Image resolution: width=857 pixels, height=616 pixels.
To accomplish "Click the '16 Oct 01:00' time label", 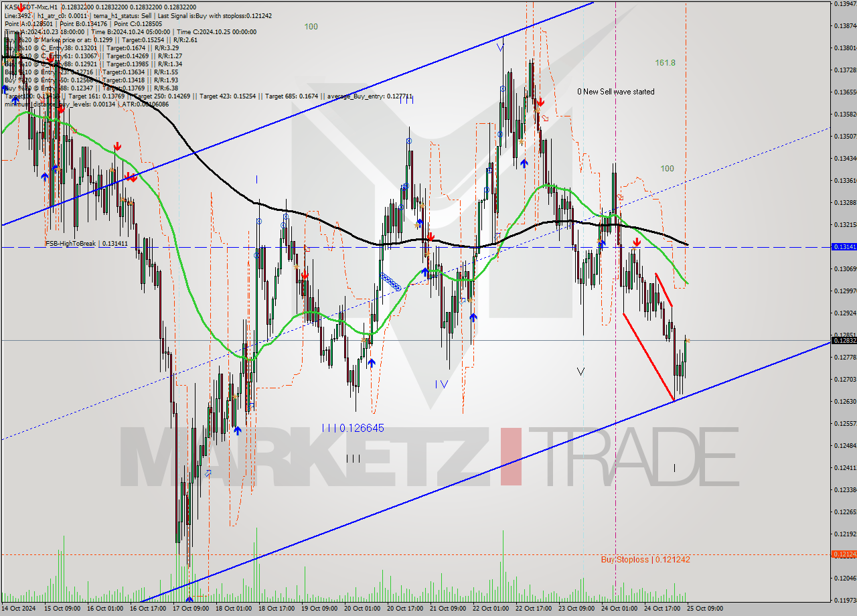I will coord(105,609).
